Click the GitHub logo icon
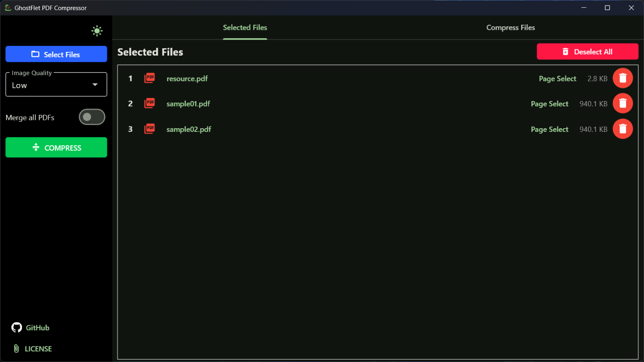The height and width of the screenshot is (362, 644). click(17, 328)
